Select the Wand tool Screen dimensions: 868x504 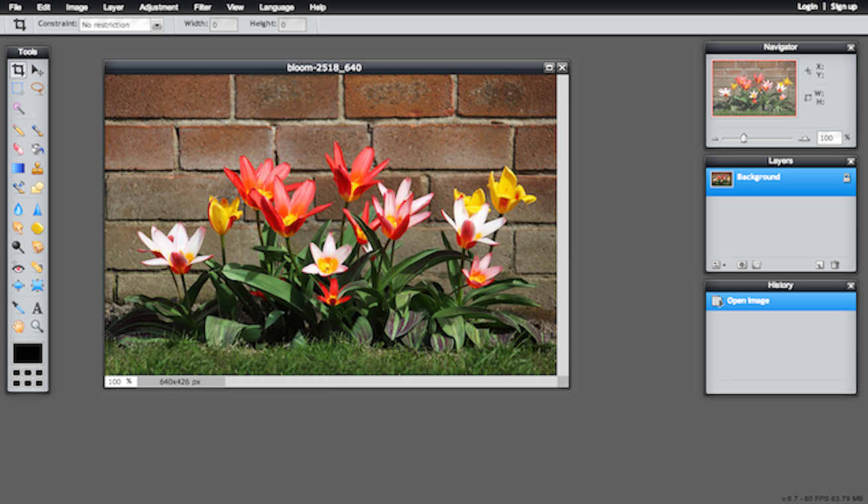pos(19,109)
